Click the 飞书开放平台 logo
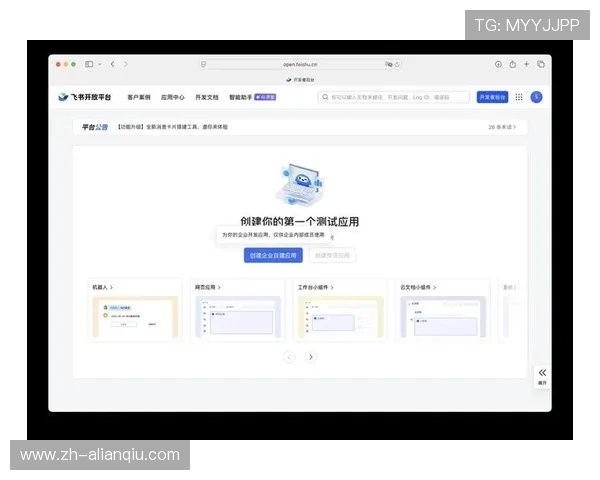 85,97
